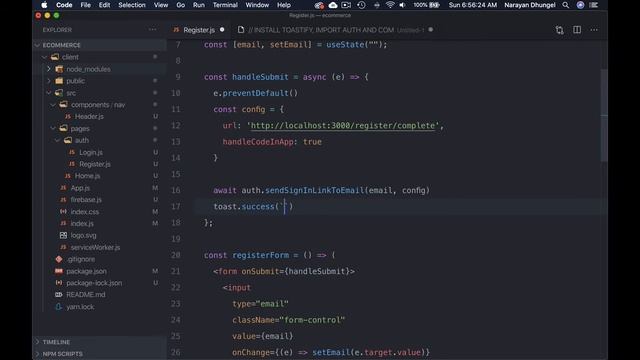Open the Terminal menu
Image resolution: width=640 pixels, height=360 pixels.
225,5
